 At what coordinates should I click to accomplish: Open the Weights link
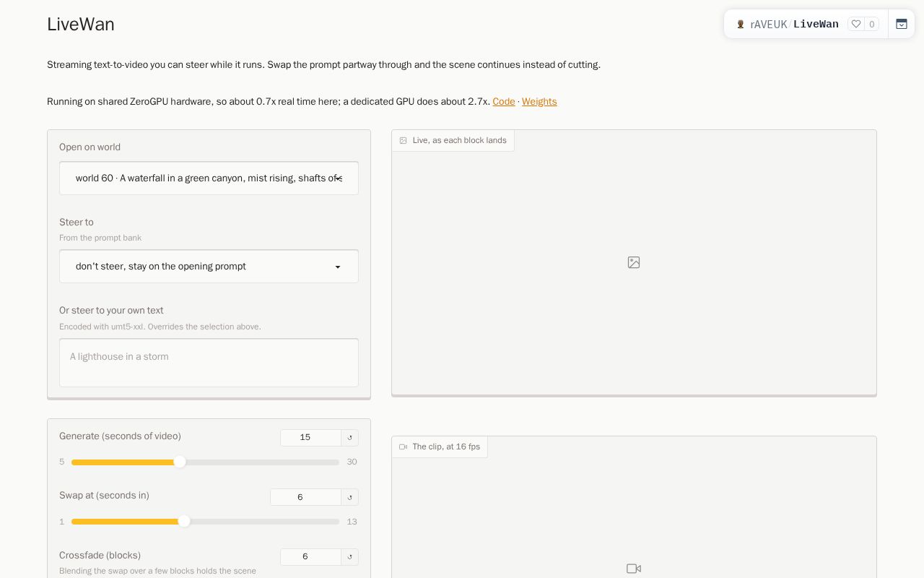(x=539, y=101)
